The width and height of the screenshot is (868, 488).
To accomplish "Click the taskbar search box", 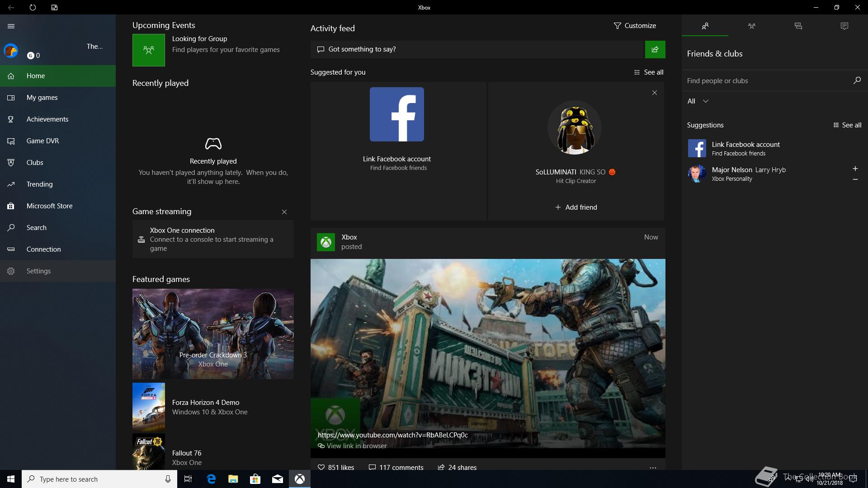I will (x=99, y=479).
